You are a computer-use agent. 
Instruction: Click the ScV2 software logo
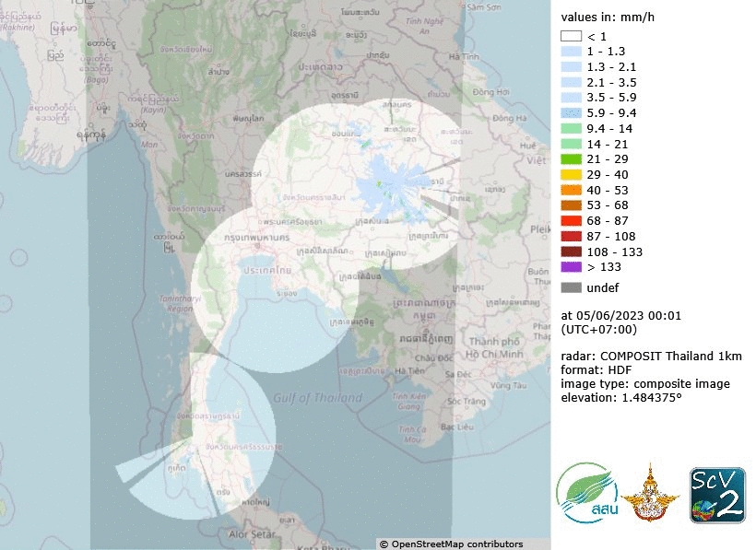(x=717, y=495)
